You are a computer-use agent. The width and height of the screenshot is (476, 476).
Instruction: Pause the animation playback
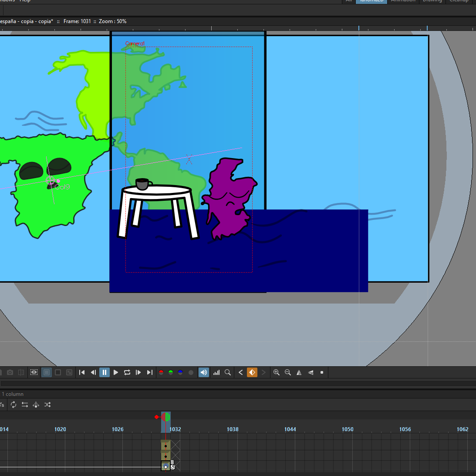coord(105,372)
